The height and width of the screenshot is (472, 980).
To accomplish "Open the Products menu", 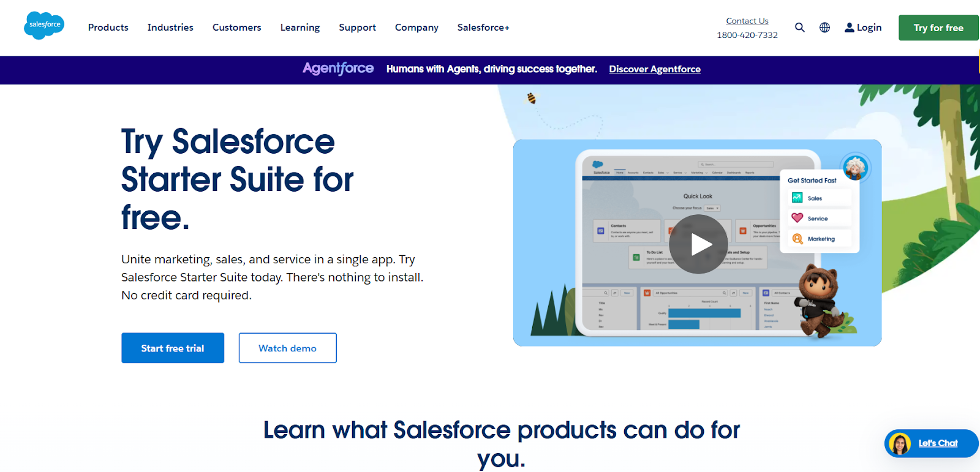I will [108, 28].
